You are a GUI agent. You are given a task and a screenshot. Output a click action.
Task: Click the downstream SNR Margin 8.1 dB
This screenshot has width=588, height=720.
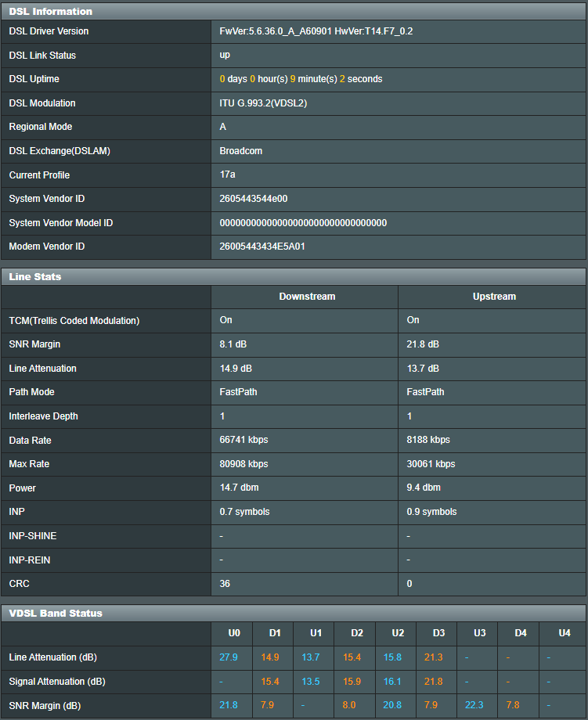pyautogui.click(x=234, y=344)
